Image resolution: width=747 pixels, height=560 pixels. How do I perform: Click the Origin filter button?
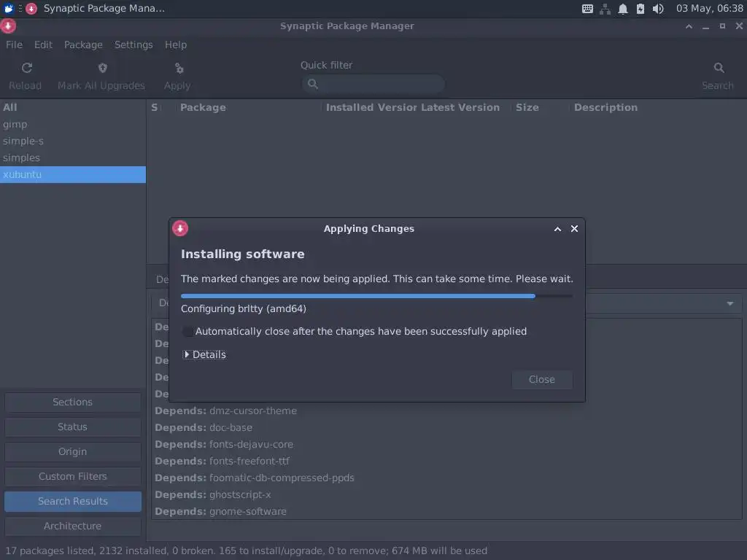click(x=73, y=451)
